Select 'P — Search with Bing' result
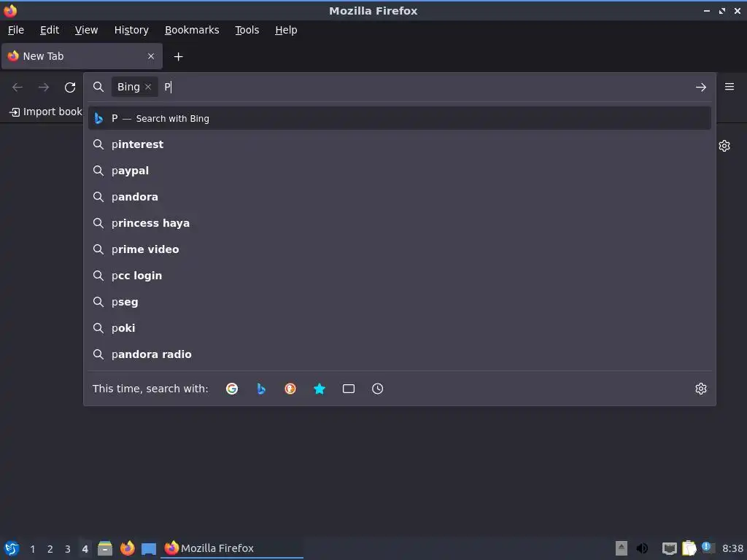 click(399, 119)
